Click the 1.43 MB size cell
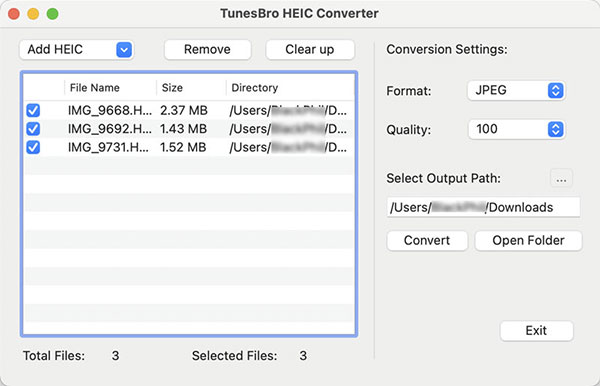 (184, 129)
